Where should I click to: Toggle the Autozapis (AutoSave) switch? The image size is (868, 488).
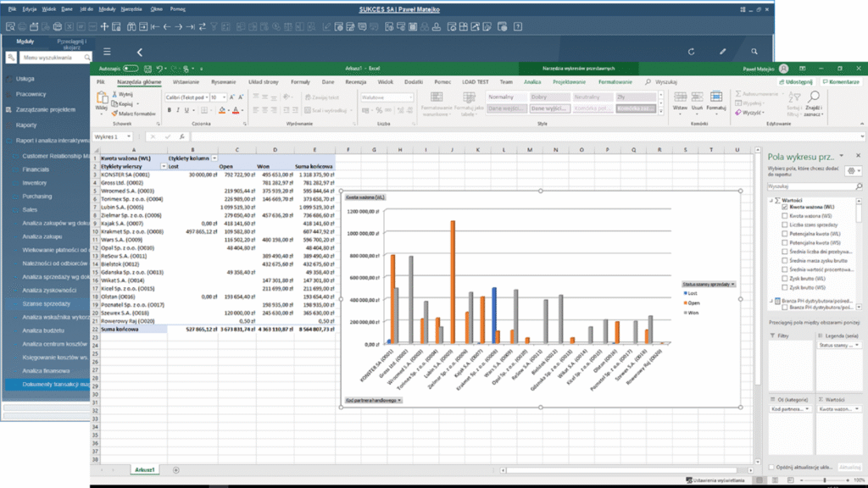pos(131,69)
